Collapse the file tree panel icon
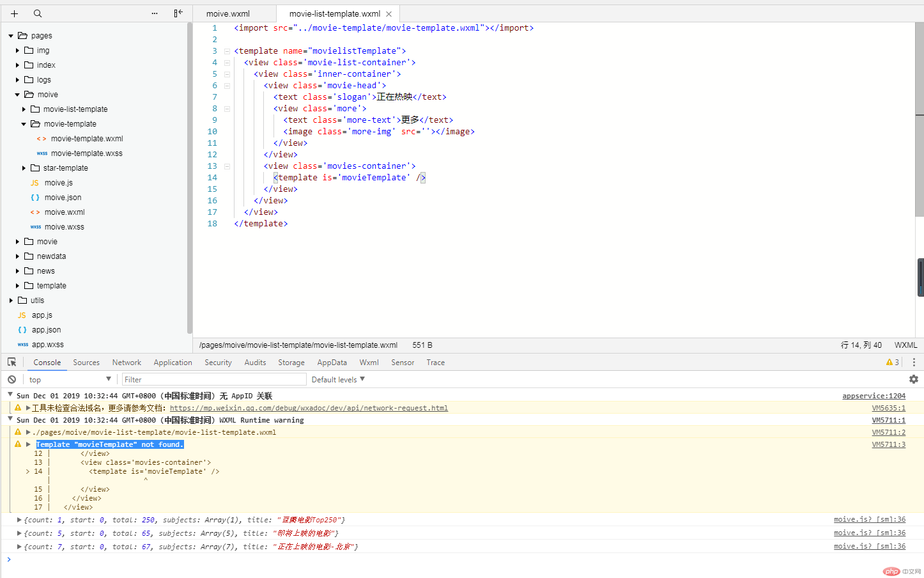 178,13
